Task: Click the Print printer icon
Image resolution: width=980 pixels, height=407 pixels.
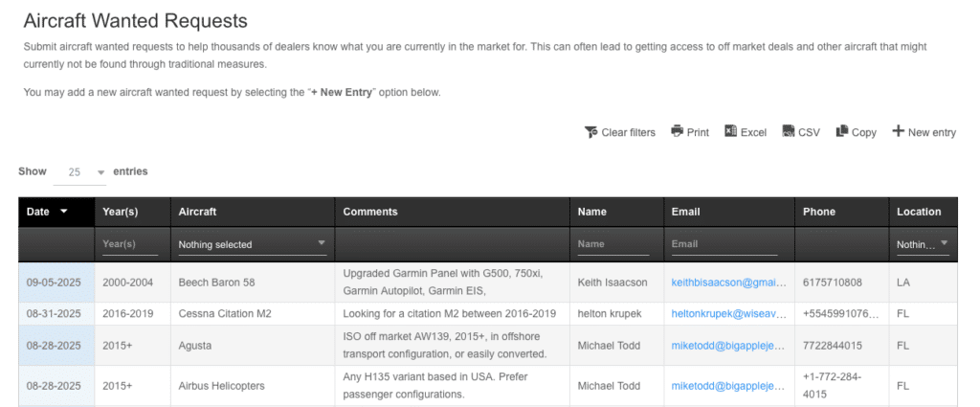Action: [677, 131]
